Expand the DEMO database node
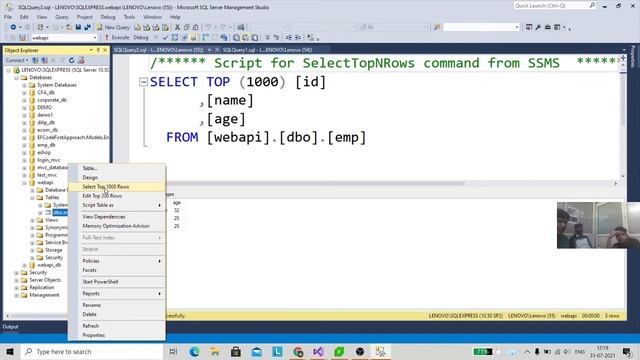Image resolution: width=640 pixels, height=360 pixels. pos(24,108)
